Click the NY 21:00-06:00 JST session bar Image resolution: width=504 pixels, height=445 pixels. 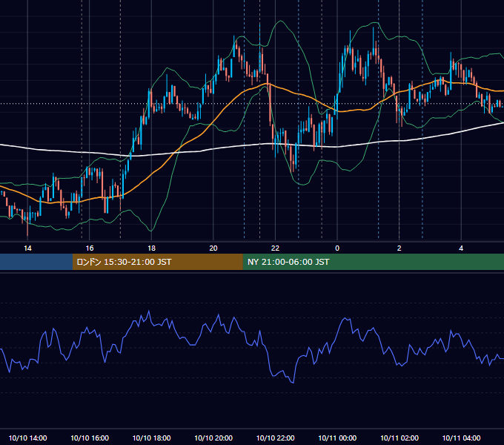point(373,262)
